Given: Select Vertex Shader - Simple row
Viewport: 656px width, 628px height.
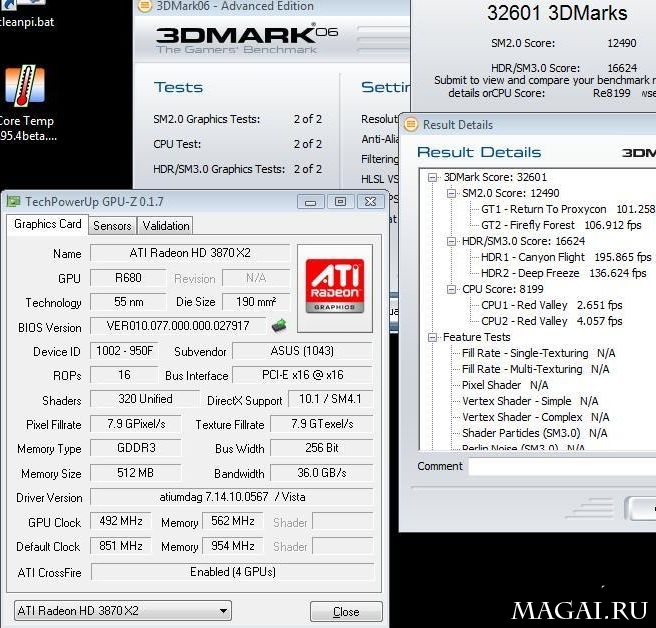Looking at the screenshot, I should pyautogui.click(x=530, y=401).
